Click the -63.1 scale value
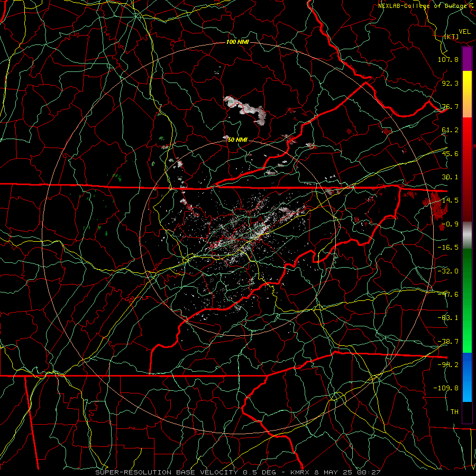476x476 pixels. [x=448, y=318]
